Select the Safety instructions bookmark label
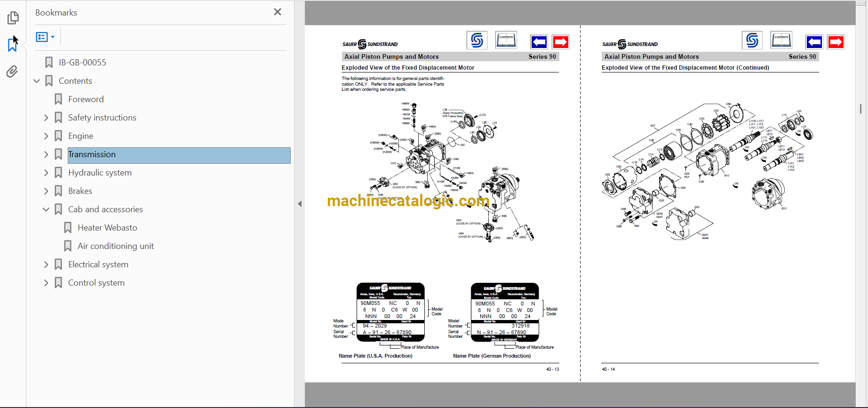The height and width of the screenshot is (408, 868). 102,118
